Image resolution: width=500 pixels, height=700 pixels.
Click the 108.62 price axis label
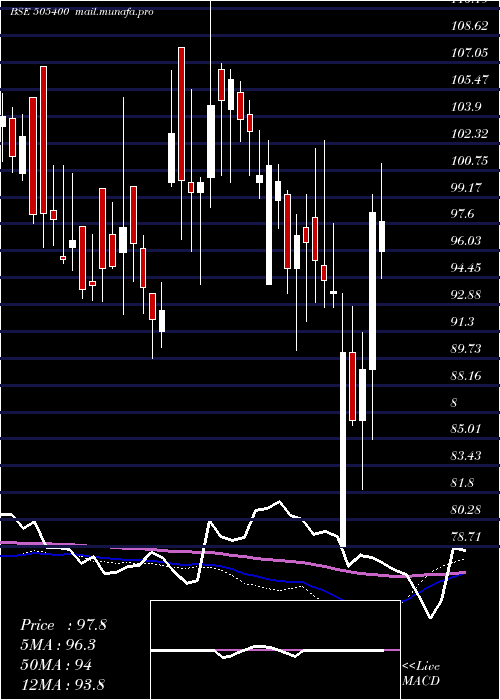pos(470,26)
